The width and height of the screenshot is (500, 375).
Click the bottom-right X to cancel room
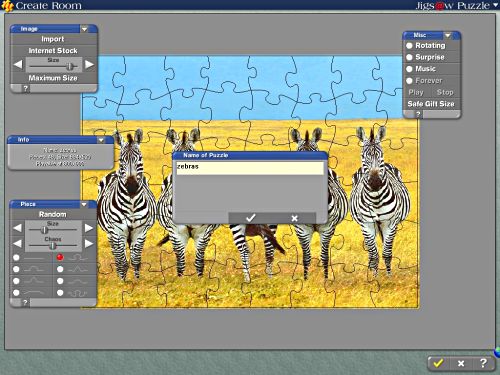pyautogui.click(x=461, y=363)
